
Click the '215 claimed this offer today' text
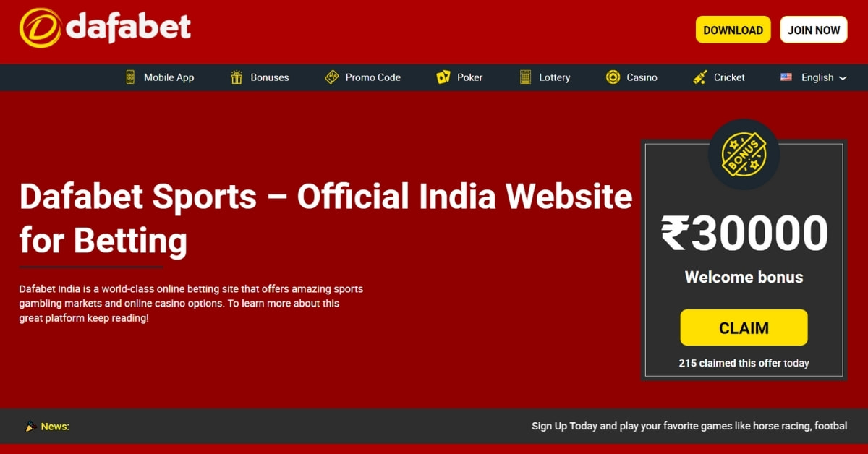click(x=744, y=363)
